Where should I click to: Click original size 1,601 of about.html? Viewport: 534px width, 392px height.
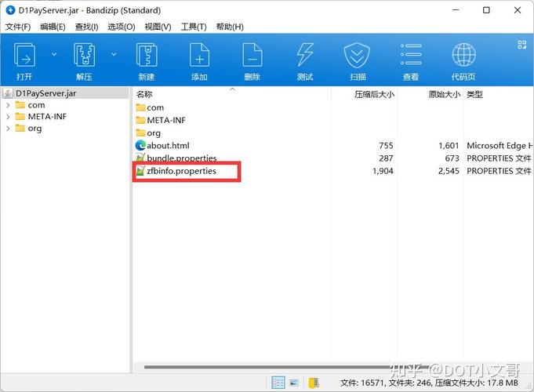(x=449, y=146)
